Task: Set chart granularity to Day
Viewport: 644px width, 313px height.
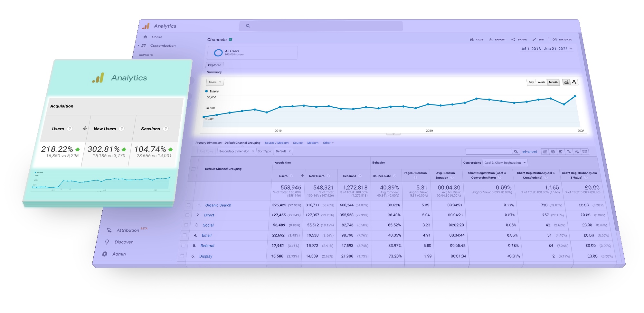Action: click(531, 82)
